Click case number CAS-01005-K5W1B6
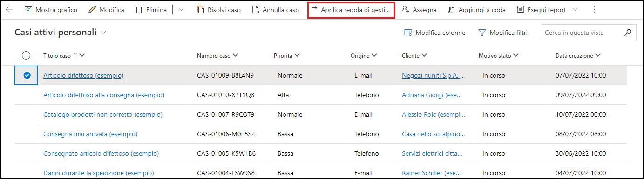The image size is (644, 179). 226,153
